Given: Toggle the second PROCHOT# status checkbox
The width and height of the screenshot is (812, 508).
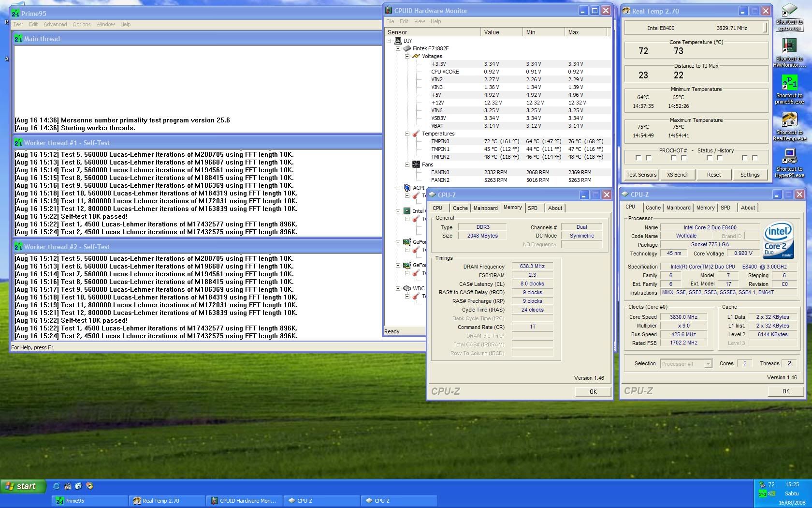Looking at the screenshot, I should pos(649,158).
